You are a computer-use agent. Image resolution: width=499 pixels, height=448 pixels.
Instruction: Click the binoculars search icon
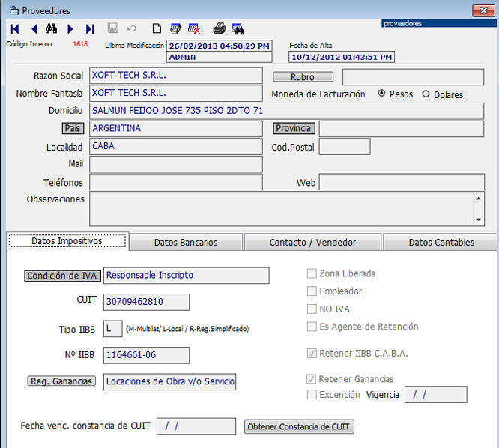(x=52, y=29)
